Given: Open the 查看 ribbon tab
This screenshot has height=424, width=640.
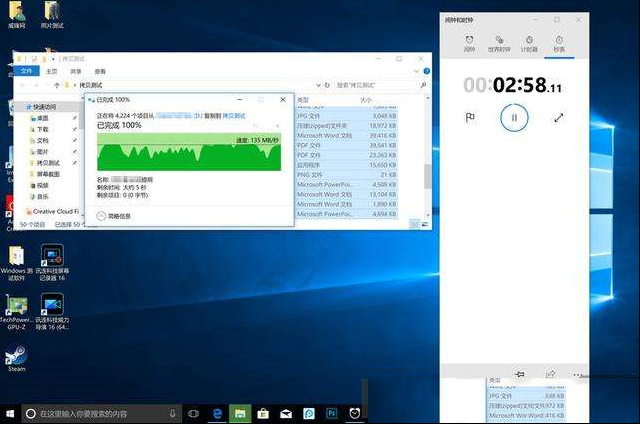Looking at the screenshot, I should coord(100,71).
